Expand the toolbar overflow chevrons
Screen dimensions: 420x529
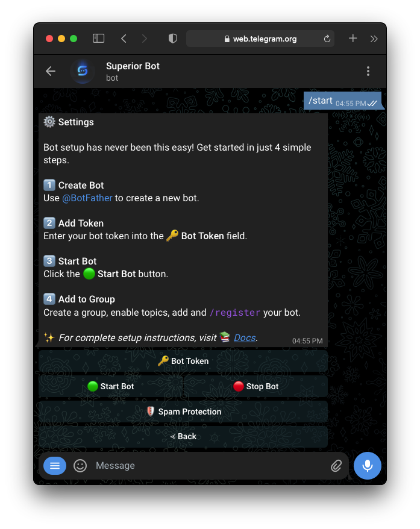tap(374, 39)
